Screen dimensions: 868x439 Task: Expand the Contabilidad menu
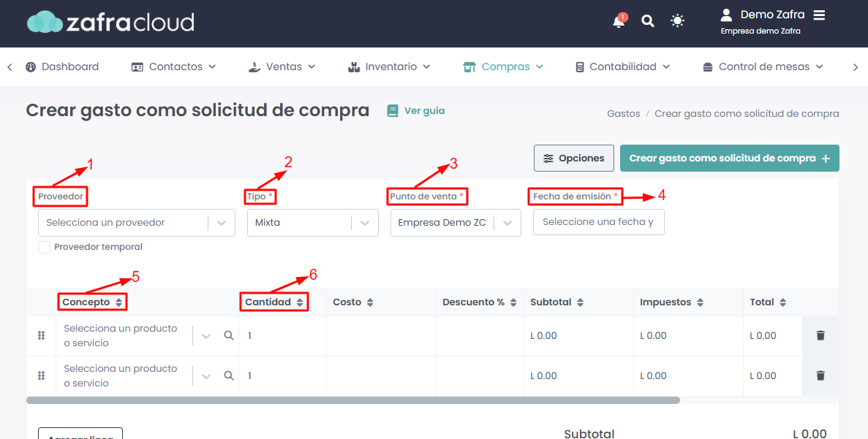[x=623, y=67]
